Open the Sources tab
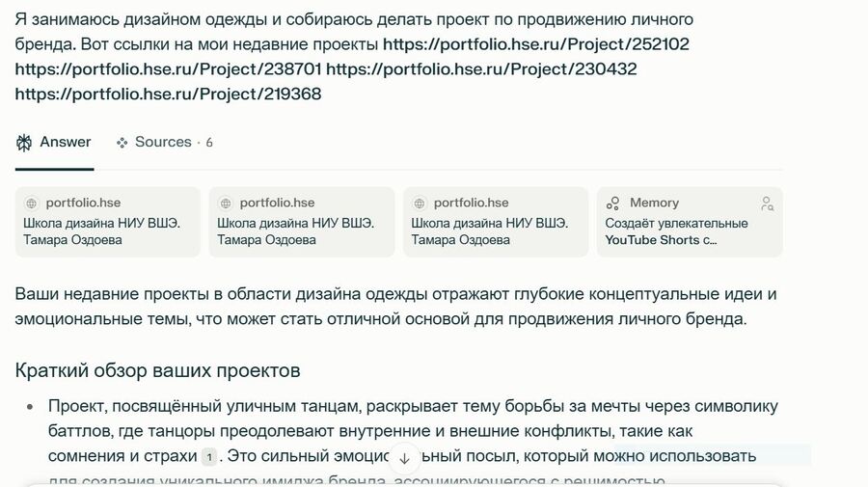 pyautogui.click(x=163, y=143)
